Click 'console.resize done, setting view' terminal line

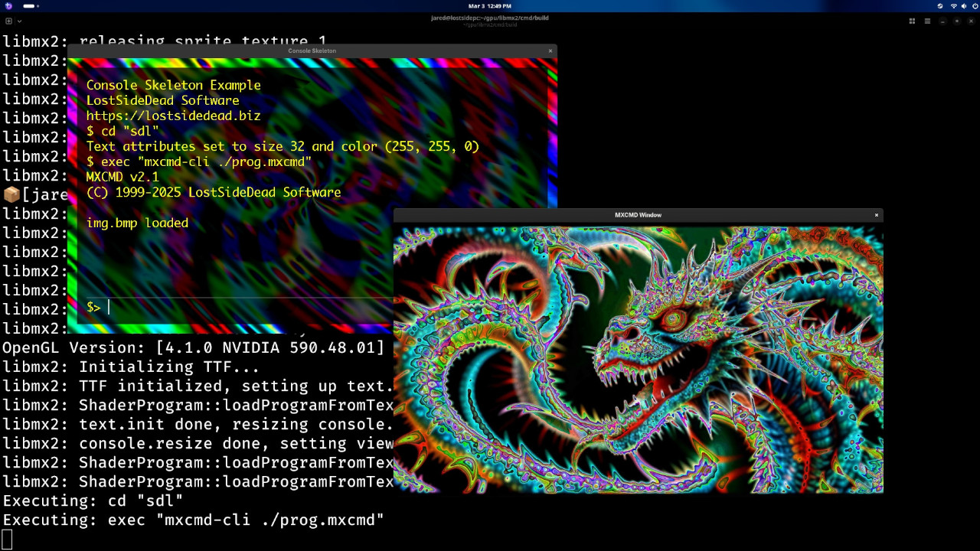198,443
